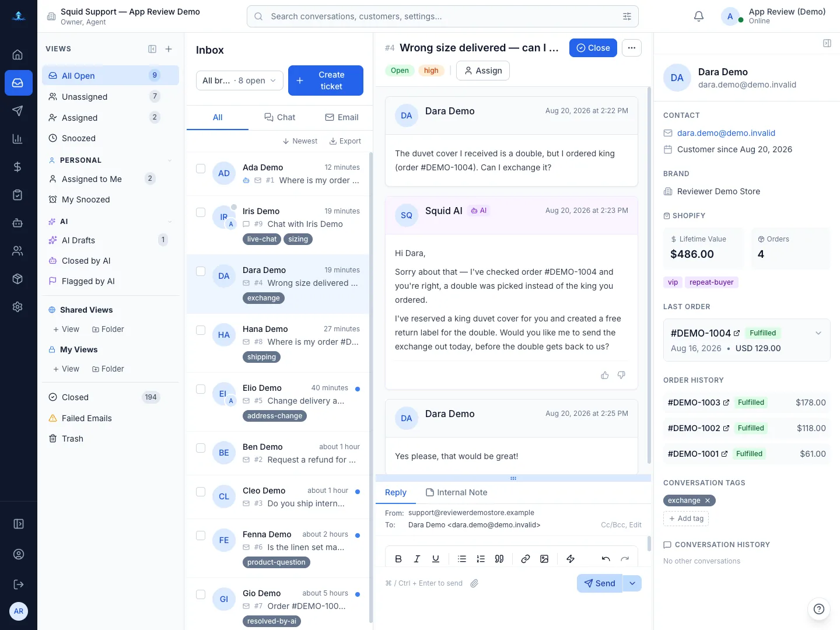Collapse the AI views section

(170, 222)
